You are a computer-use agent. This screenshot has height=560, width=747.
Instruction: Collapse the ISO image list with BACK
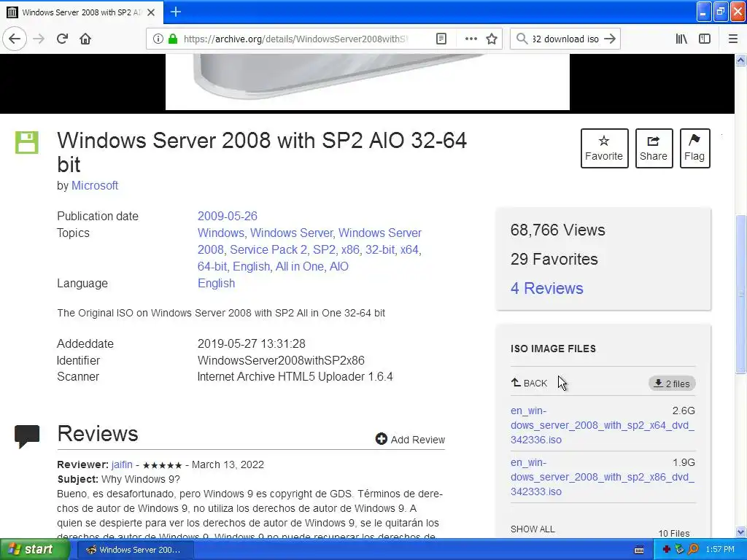click(x=529, y=383)
